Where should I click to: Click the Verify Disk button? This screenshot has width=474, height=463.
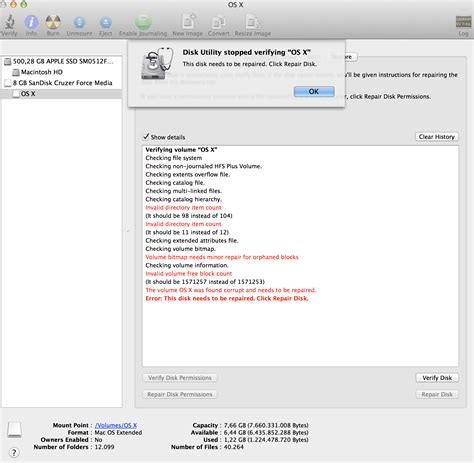click(437, 378)
